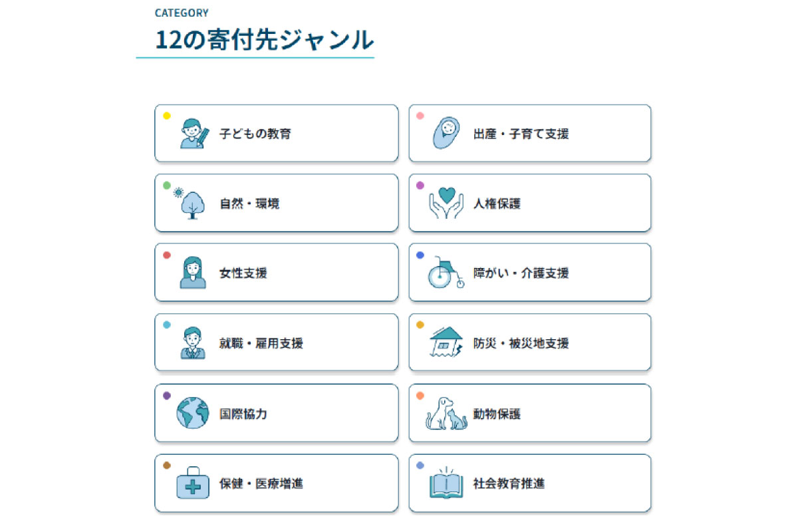Click the yellow dot on 子どもの教育 card
Screen dimensions: 798x532
tap(167, 116)
